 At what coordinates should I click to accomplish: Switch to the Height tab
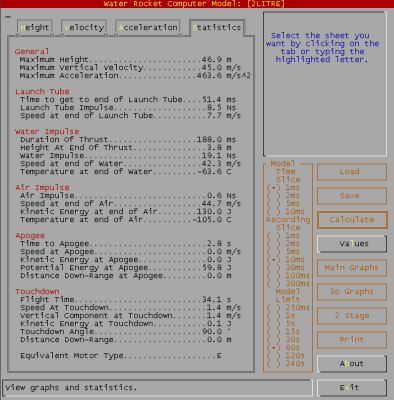[35, 27]
